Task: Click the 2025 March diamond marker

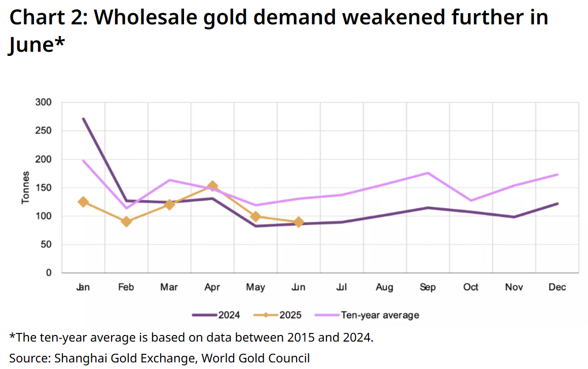Action: point(169,205)
